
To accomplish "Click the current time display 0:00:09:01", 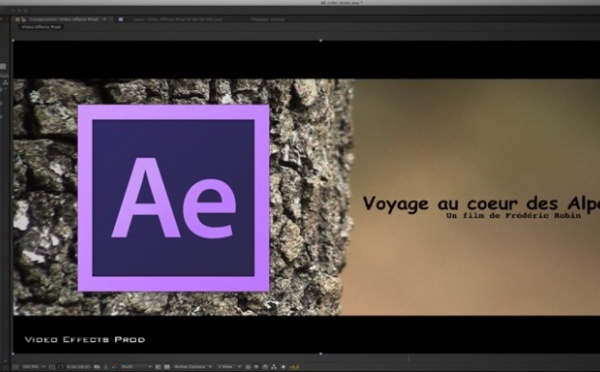I will 79,367.
